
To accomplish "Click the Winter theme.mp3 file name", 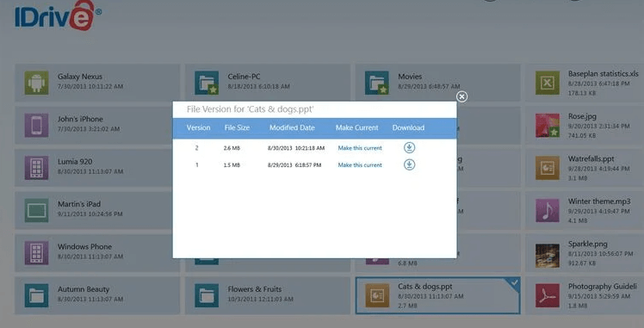I will click(599, 201).
